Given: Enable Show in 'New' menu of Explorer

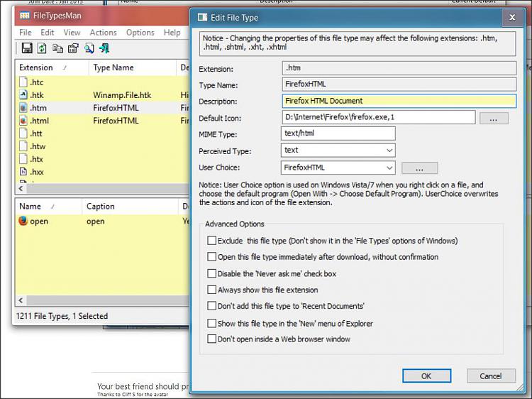Looking at the screenshot, I should click(211, 323).
